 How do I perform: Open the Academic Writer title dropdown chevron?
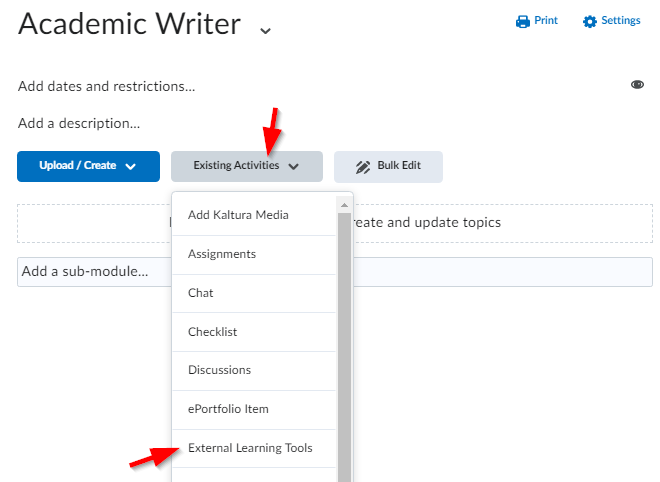pyautogui.click(x=265, y=30)
